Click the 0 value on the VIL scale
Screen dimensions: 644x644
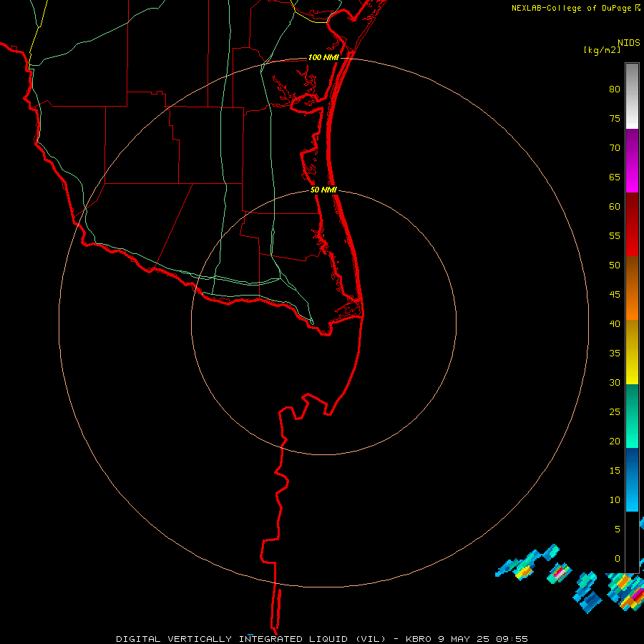tap(618, 559)
